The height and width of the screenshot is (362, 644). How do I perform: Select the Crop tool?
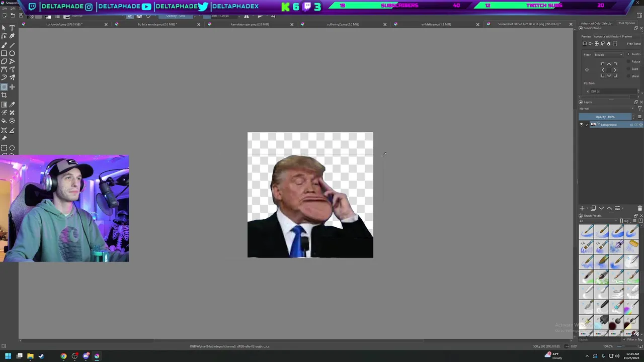pyautogui.click(x=4, y=95)
